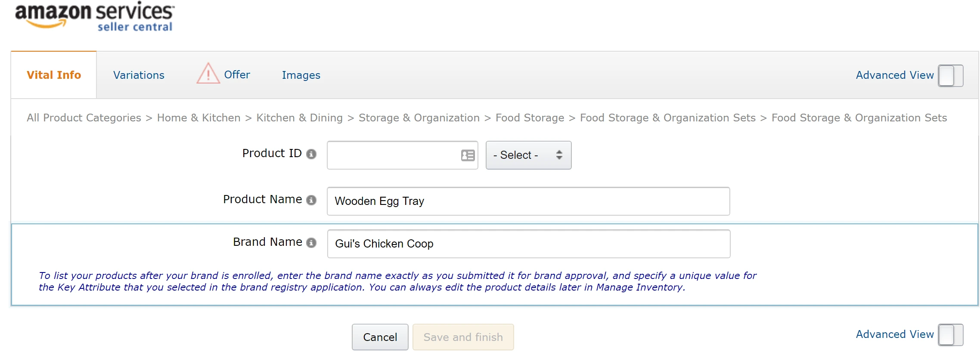This screenshot has height=356, width=980.
Task: Switch to the Offer tab
Action: [237, 75]
